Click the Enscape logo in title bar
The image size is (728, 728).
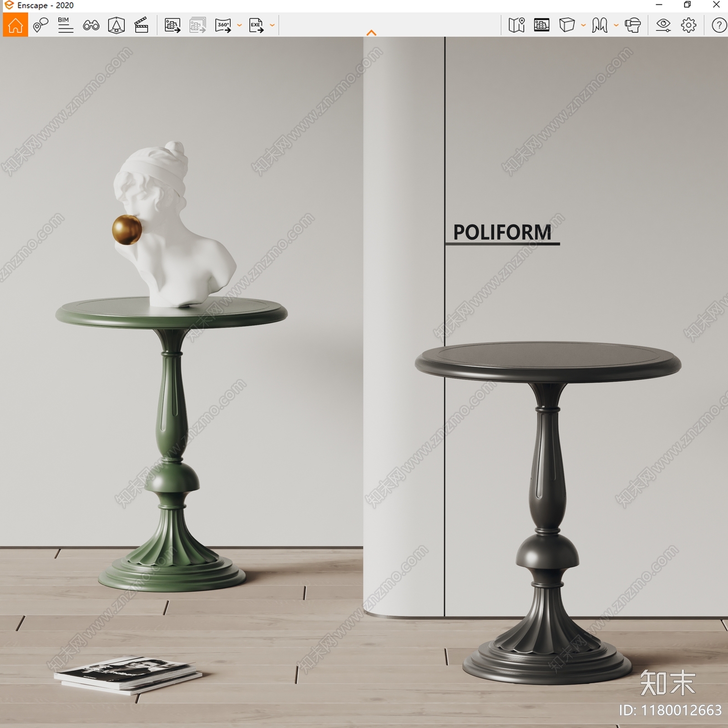pyautogui.click(x=8, y=5)
